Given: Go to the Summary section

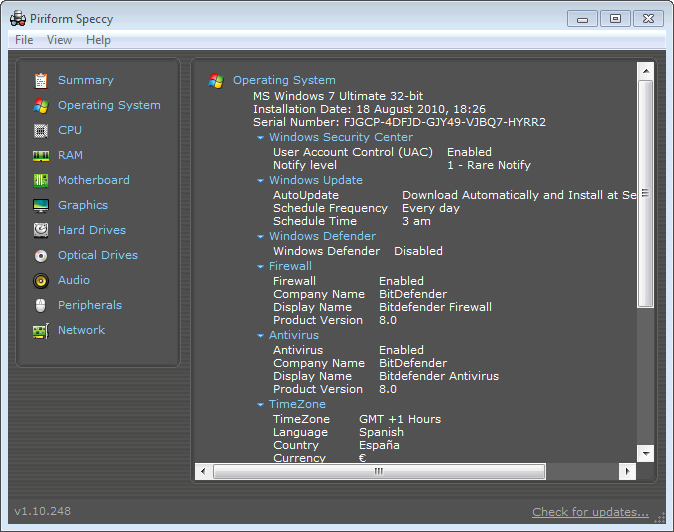Looking at the screenshot, I should (86, 80).
